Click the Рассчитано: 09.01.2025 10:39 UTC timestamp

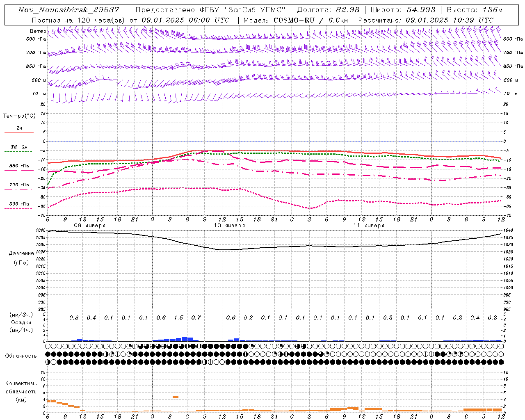pos(426,20)
